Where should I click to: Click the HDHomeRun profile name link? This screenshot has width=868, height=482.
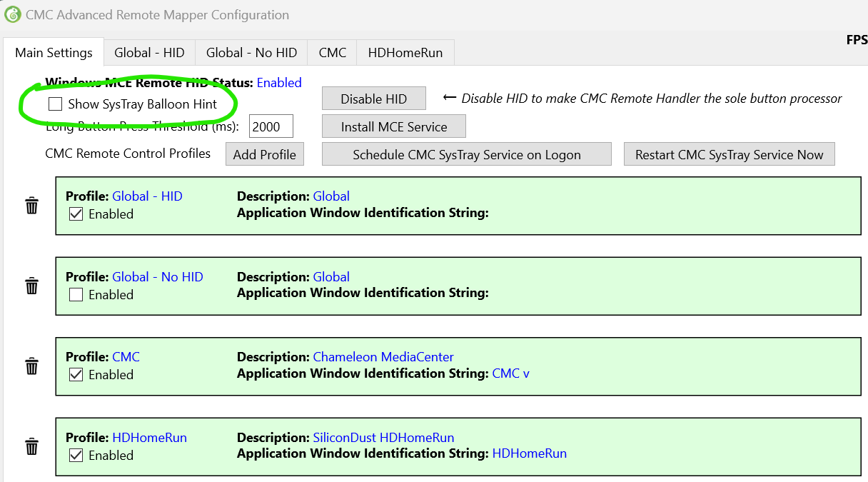pyautogui.click(x=150, y=438)
